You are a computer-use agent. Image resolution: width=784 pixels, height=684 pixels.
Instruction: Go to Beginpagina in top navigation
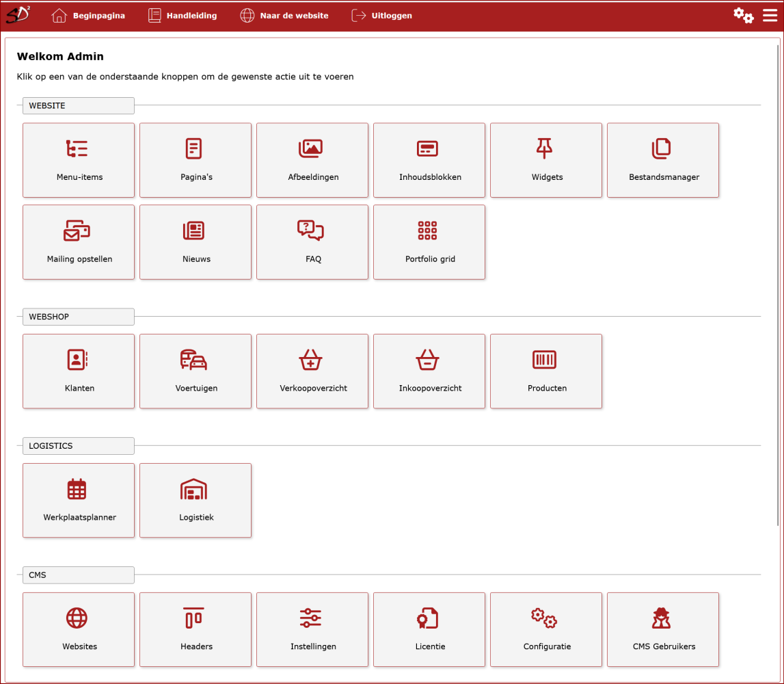89,16
